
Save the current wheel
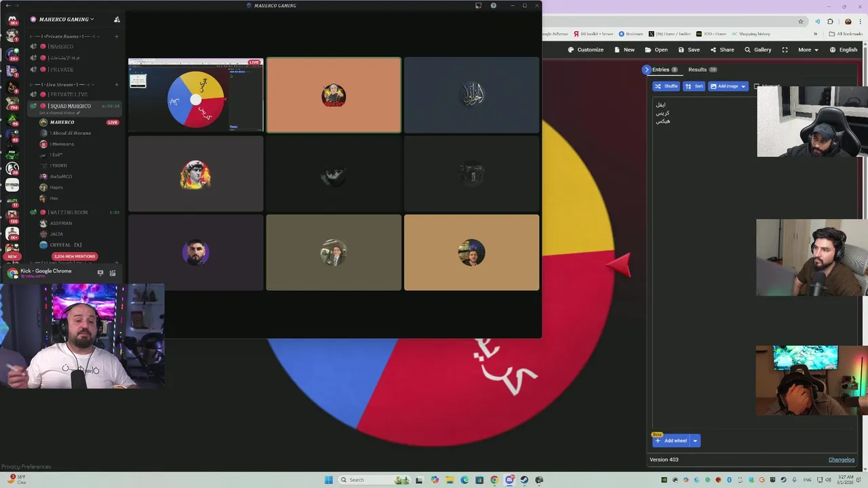(x=689, y=49)
